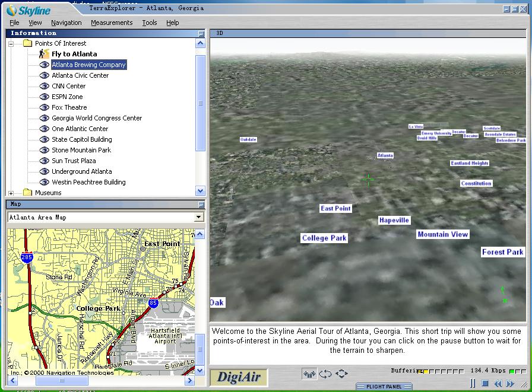Click the four-direction pan arrows icon
The height and width of the screenshot is (392, 532).
(341, 374)
